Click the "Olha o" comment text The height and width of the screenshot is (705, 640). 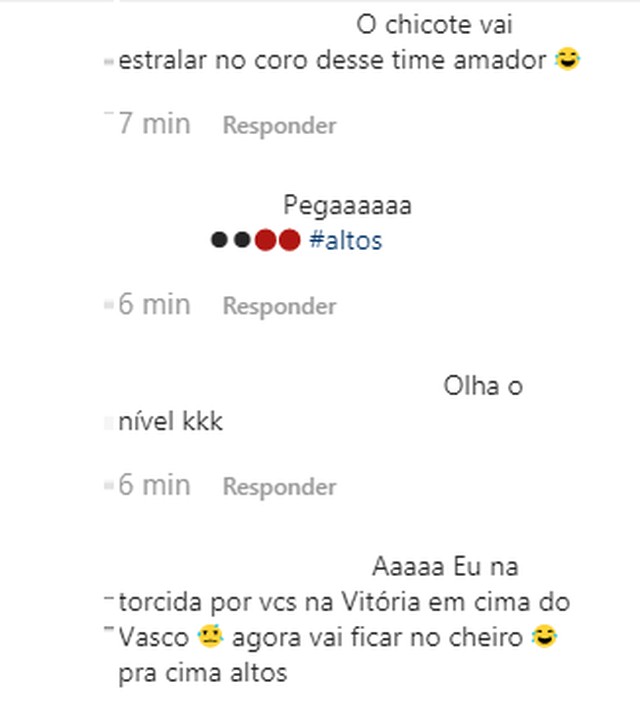[x=483, y=386]
